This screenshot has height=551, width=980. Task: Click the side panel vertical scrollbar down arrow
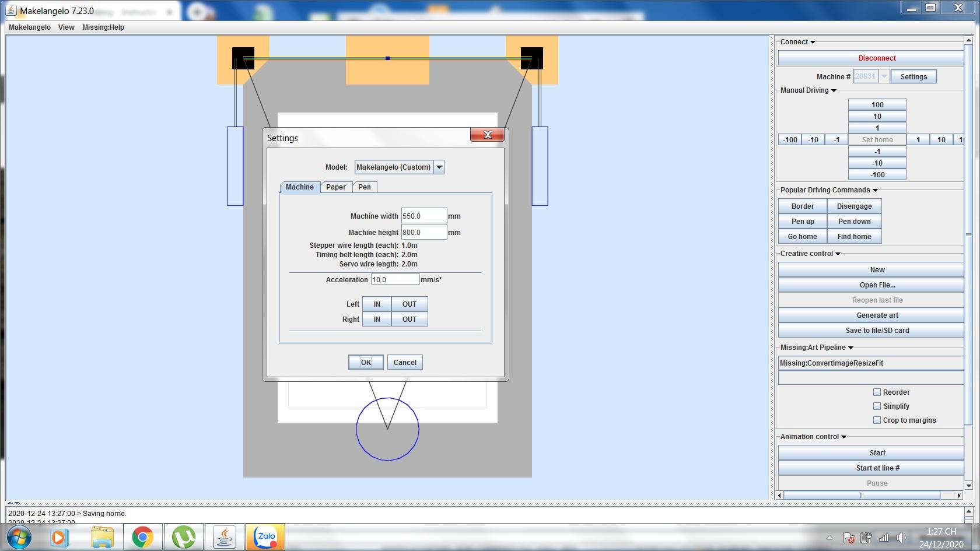[x=968, y=485]
